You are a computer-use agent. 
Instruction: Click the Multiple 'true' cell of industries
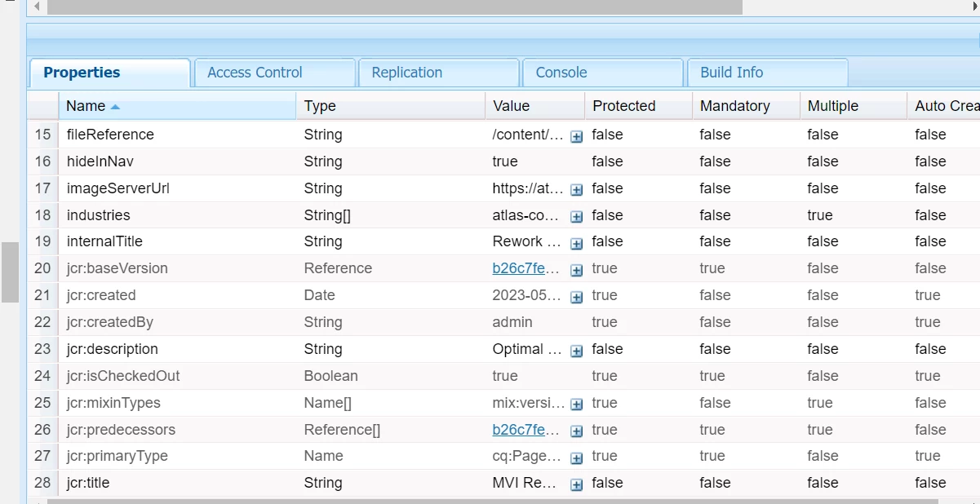tap(820, 215)
